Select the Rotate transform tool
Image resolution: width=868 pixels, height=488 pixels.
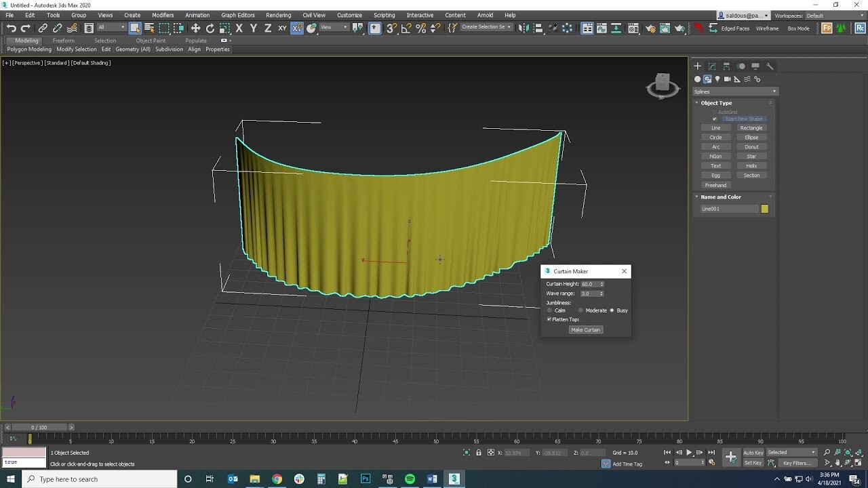tap(210, 28)
